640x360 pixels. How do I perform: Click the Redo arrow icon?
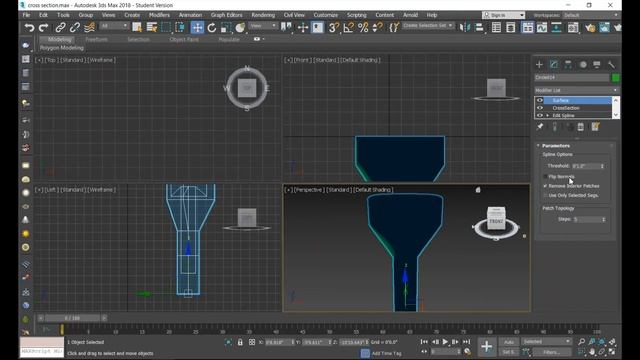(43, 28)
